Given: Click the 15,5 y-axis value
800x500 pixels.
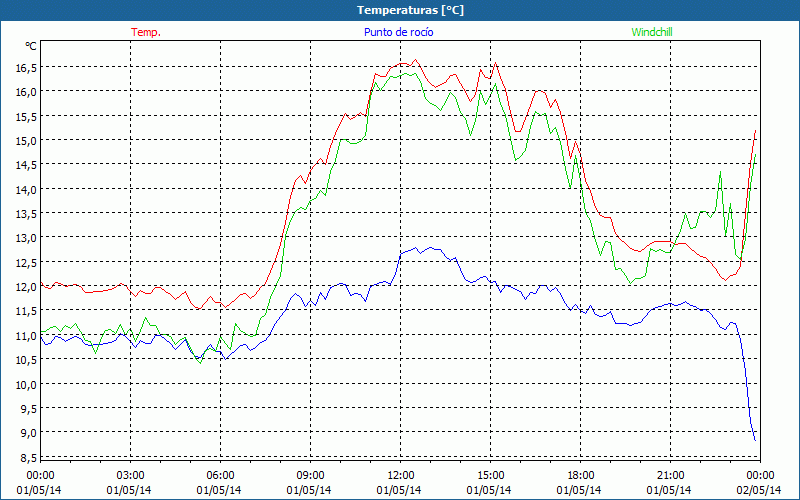Looking at the screenshot, I should [x=26, y=116].
